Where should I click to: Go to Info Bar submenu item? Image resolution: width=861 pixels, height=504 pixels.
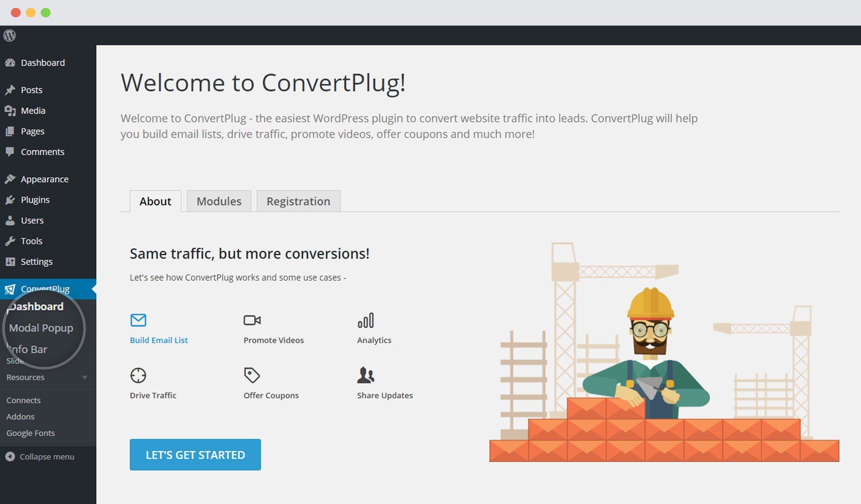[28, 349]
